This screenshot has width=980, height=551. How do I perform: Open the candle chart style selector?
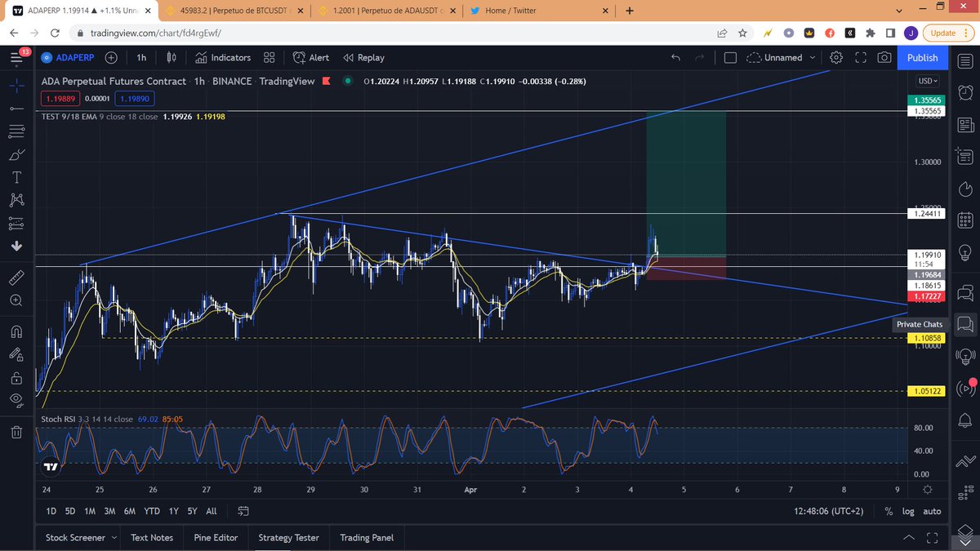click(171, 58)
